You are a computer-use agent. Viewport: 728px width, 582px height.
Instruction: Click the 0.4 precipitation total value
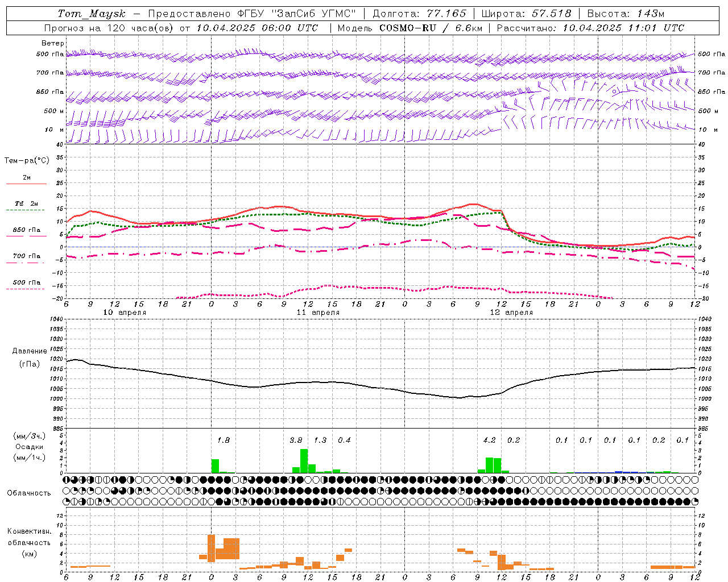coord(344,440)
